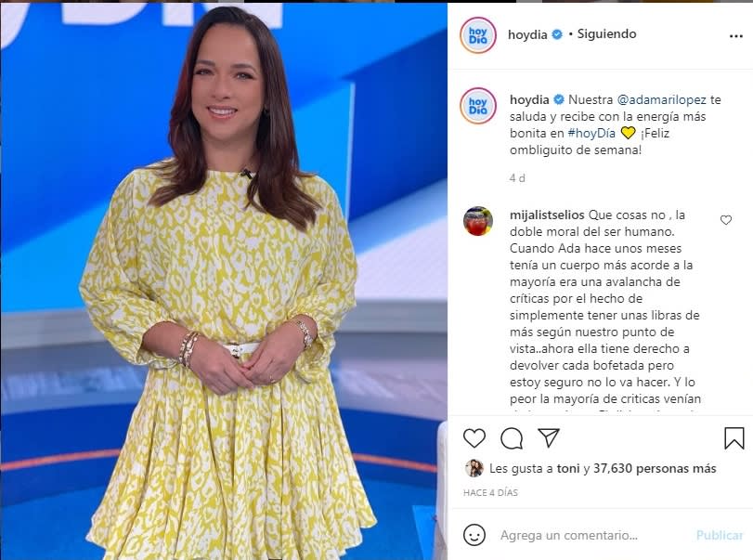Open toni's profile from likes line
The height and width of the screenshot is (560, 753).
pos(568,468)
